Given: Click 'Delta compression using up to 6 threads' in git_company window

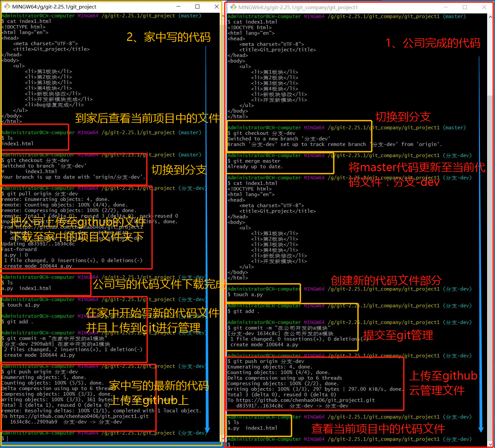Looking at the screenshot, I should 285,378.
